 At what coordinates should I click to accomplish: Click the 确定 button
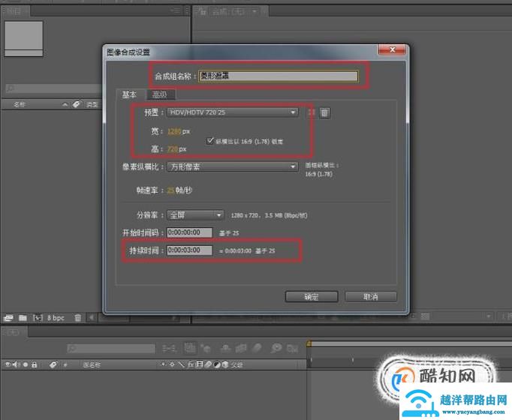pyautogui.click(x=312, y=297)
